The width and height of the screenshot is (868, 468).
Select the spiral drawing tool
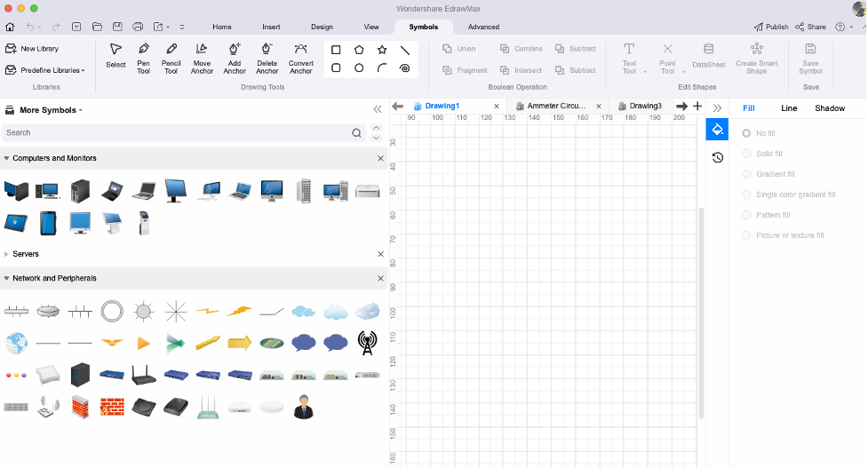click(404, 68)
